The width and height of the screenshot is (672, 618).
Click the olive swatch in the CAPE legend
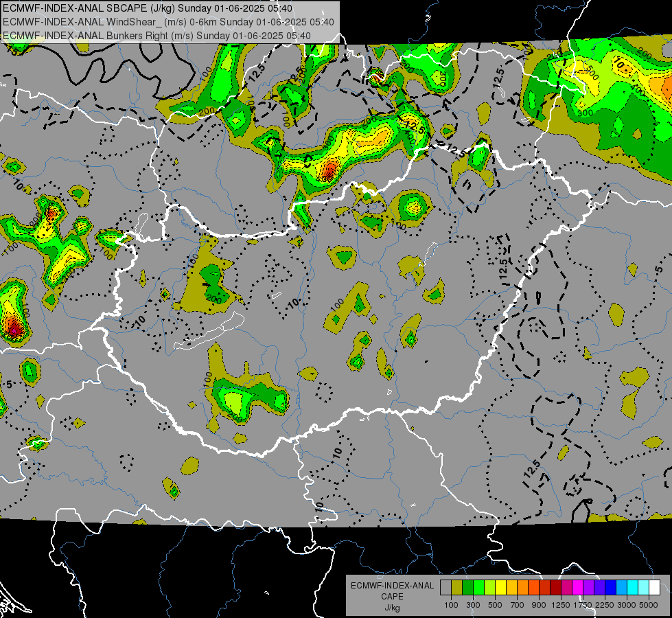tap(456, 588)
